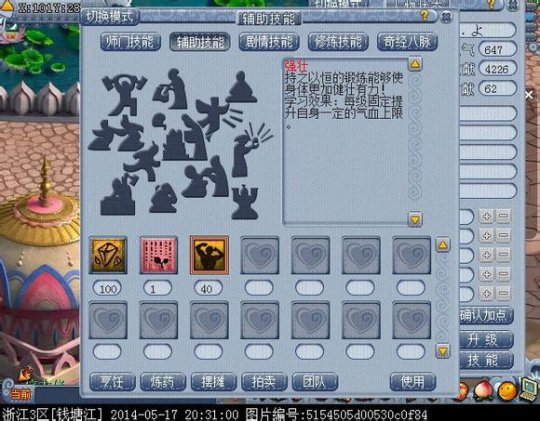Click the orange fruit icon in the bottom bar
The image size is (540, 421).
(x=507, y=391)
